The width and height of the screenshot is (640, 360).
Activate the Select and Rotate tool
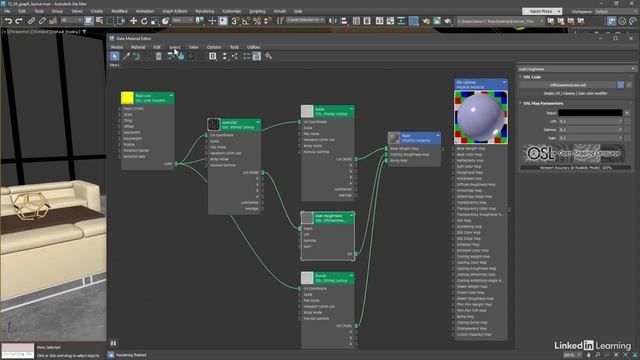coord(144,20)
